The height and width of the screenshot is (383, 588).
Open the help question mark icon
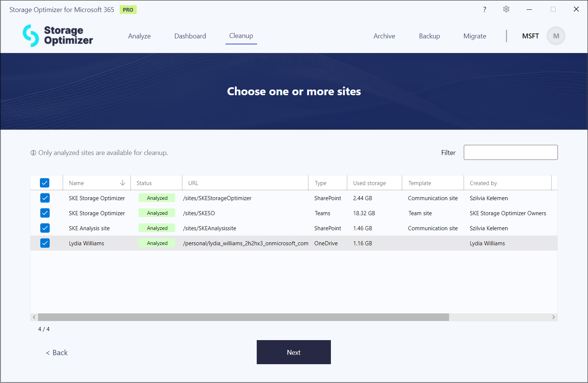[484, 9]
